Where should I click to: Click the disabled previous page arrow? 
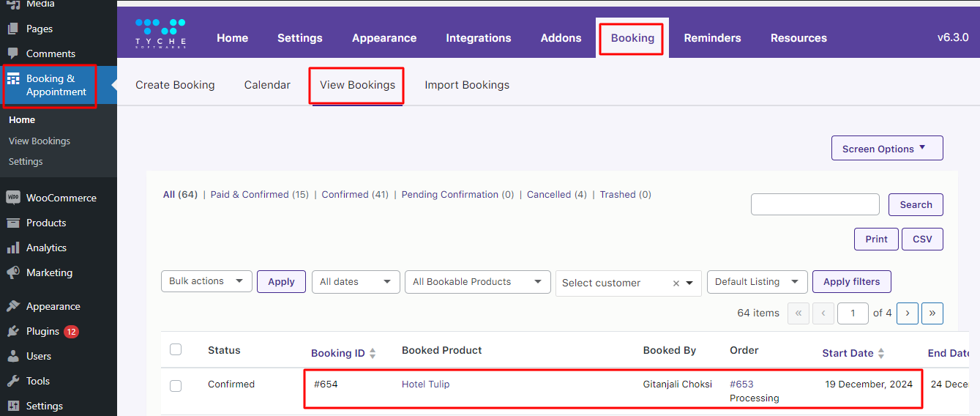(x=823, y=313)
